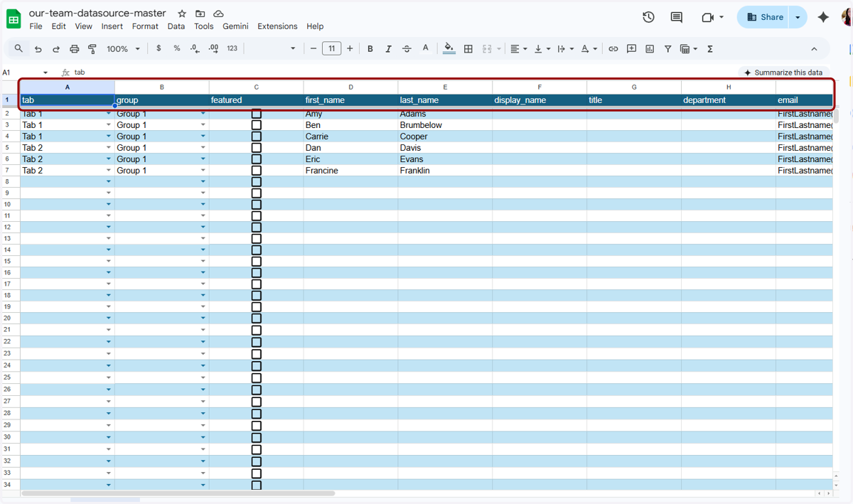The width and height of the screenshot is (853, 504).
Task: Open the table views dropdown
Action: coord(689,48)
